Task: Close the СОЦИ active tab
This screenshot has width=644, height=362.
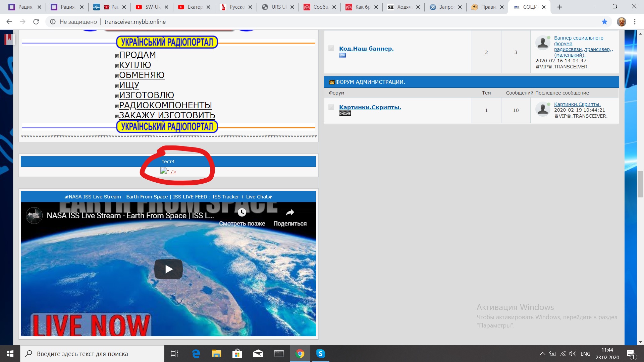Action: tap(544, 7)
